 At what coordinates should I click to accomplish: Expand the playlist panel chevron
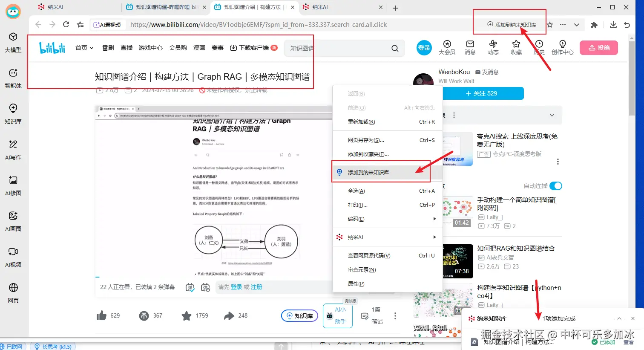[x=552, y=115]
